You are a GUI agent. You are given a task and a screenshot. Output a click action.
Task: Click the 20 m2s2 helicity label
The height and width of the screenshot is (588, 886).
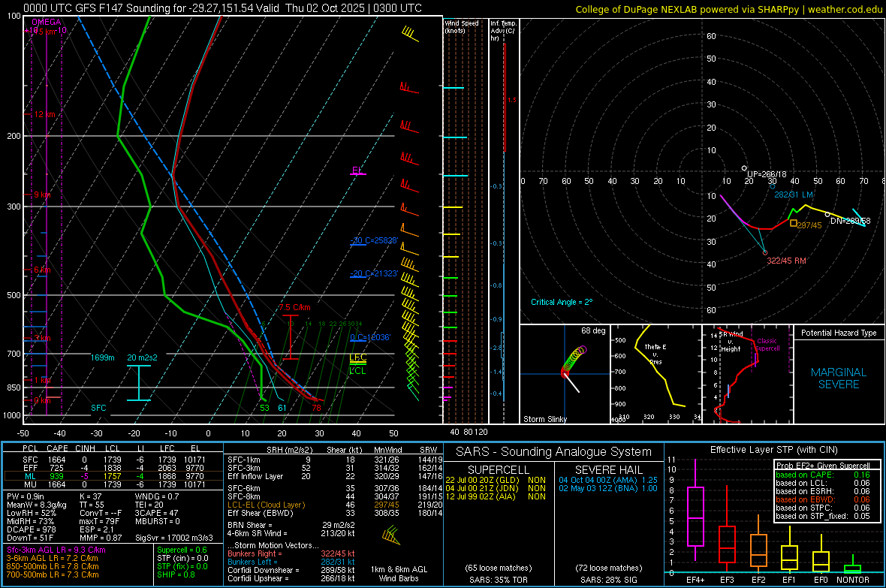click(143, 358)
